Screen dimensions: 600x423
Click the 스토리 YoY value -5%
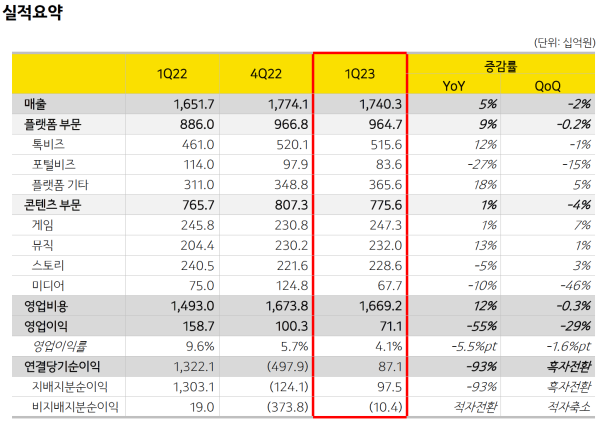point(486,266)
